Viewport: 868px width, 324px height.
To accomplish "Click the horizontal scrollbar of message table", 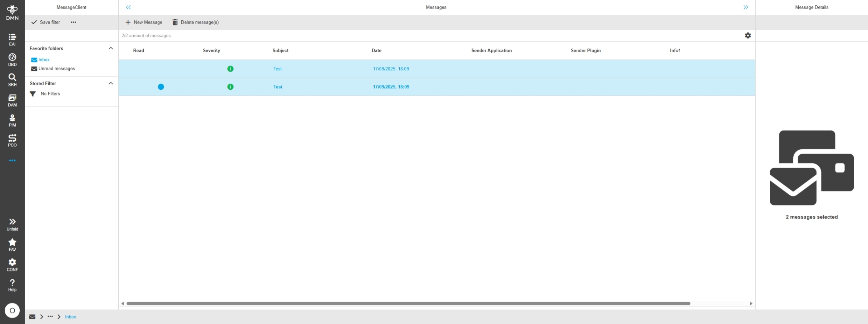I will pyautogui.click(x=408, y=303).
